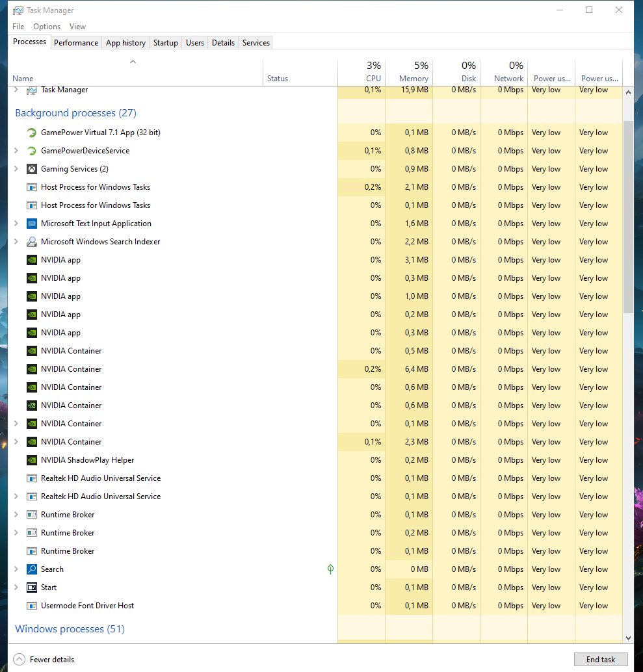Switch to the App history tab
The image size is (643, 672).
click(x=125, y=43)
